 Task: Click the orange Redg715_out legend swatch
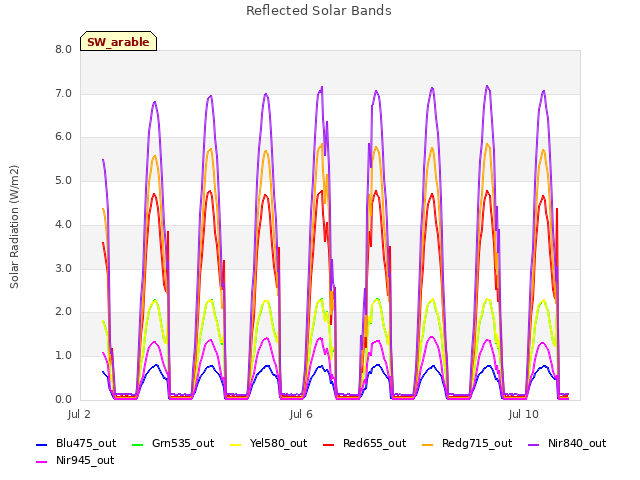(427, 444)
